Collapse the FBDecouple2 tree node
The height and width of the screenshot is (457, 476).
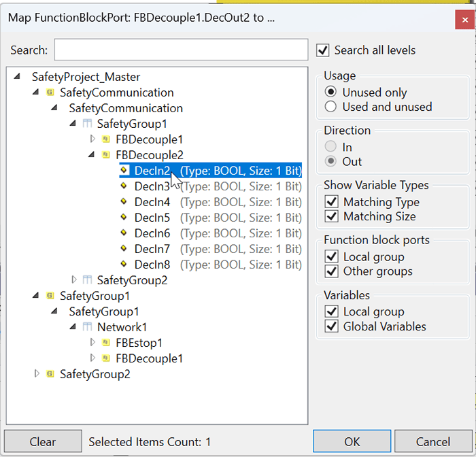coord(91,155)
